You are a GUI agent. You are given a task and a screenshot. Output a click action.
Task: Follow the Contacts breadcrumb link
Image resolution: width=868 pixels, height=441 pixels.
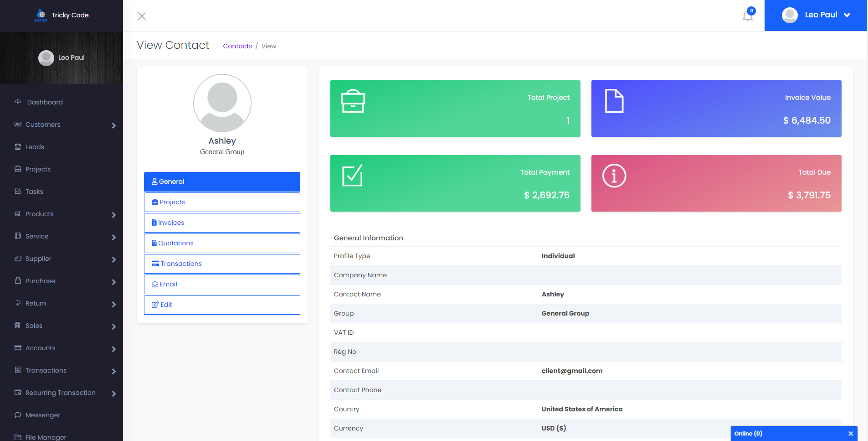click(237, 46)
